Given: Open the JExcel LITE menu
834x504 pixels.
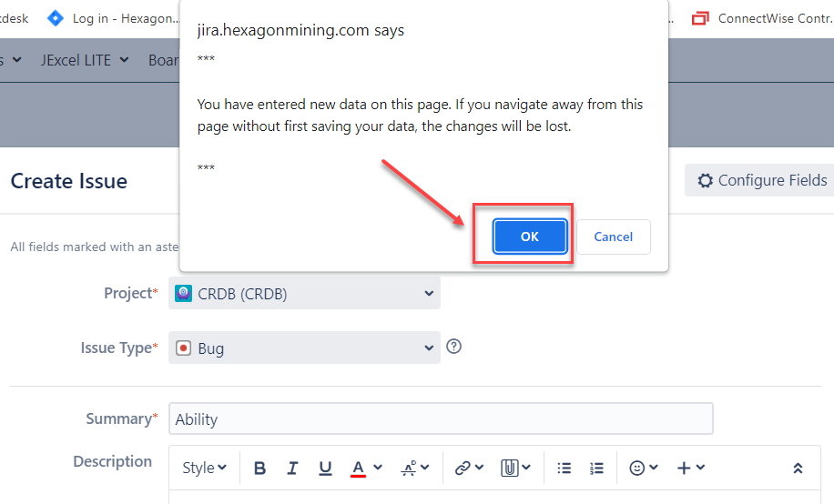Looking at the screenshot, I should 85,60.
